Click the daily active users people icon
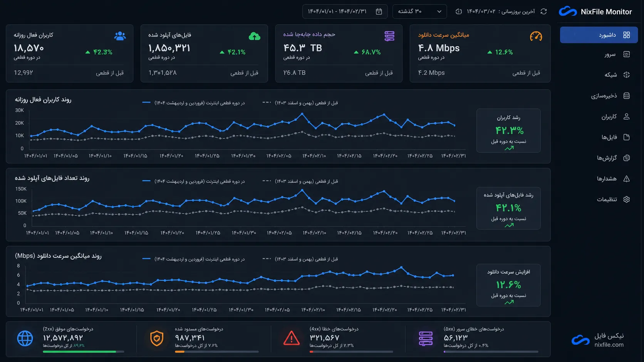The image size is (644, 362). click(x=120, y=36)
